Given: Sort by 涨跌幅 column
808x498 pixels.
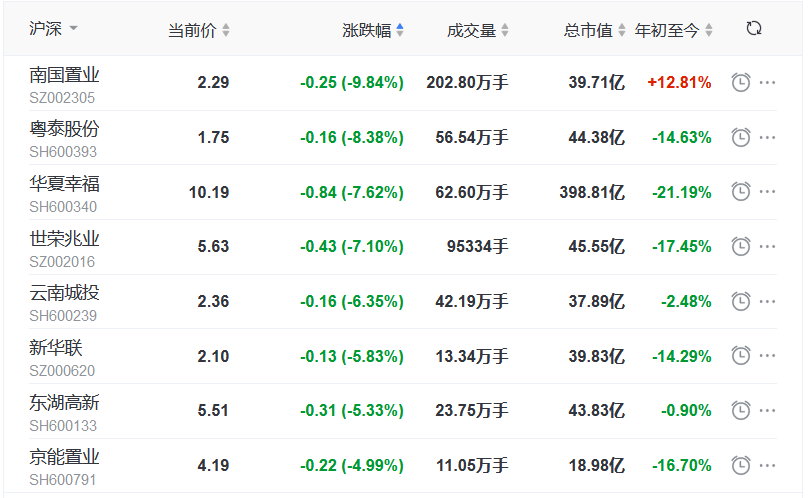Looking at the screenshot, I should tap(373, 30).
